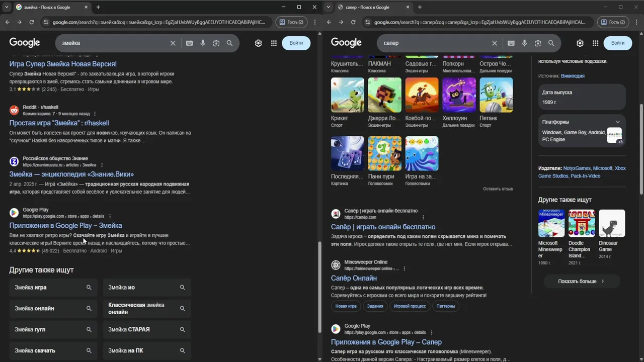Open 'Сапёр Онлайн' result link
The image size is (644, 362).
(354, 278)
